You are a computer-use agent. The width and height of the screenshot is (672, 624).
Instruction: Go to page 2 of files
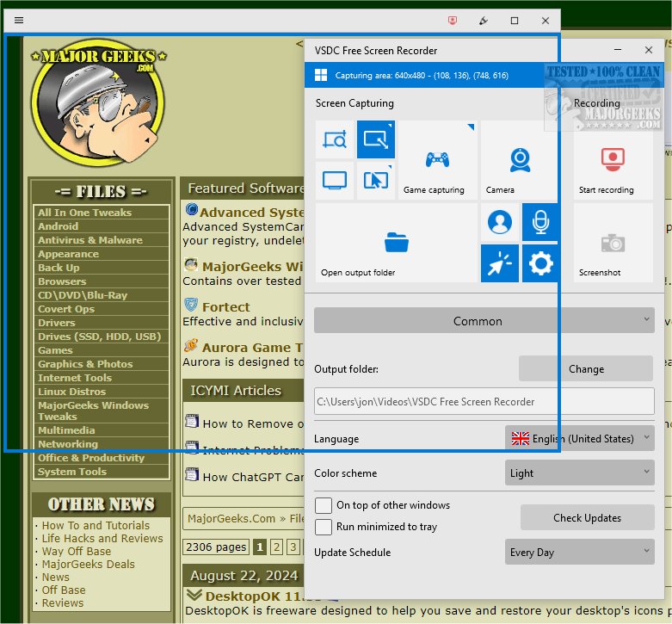pos(276,547)
